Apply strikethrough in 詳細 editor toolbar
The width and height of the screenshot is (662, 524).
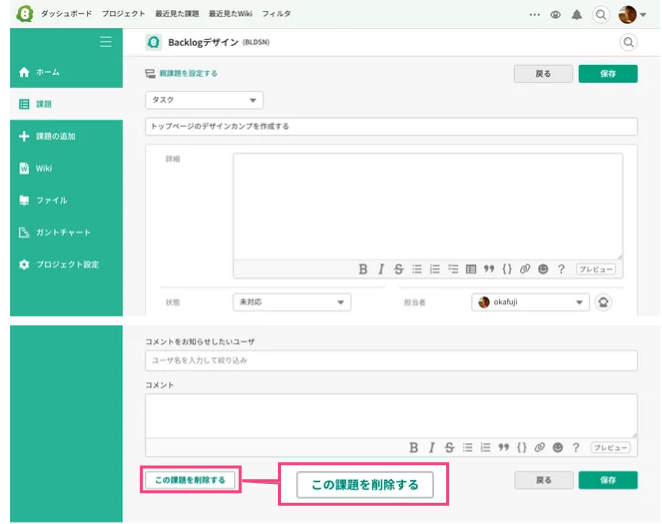coord(399,269)
